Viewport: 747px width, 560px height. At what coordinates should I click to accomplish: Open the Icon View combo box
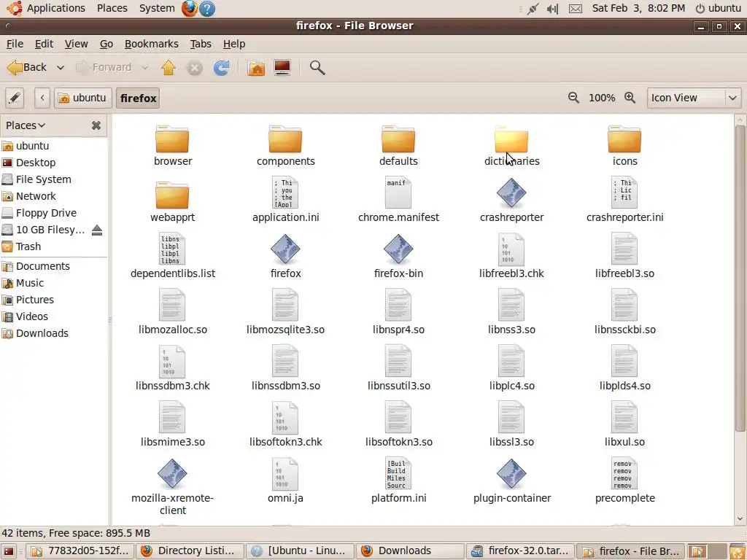coord(694,98)
